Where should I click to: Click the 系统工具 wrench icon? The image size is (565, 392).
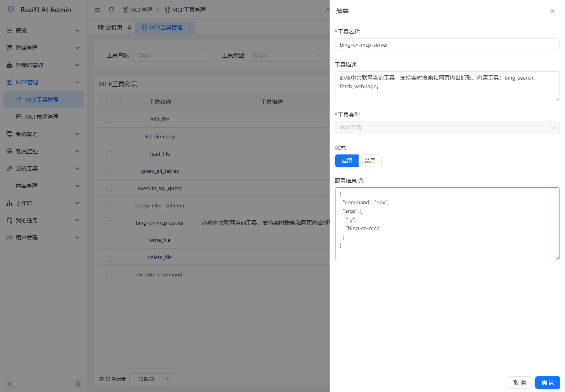click(9, 169)
